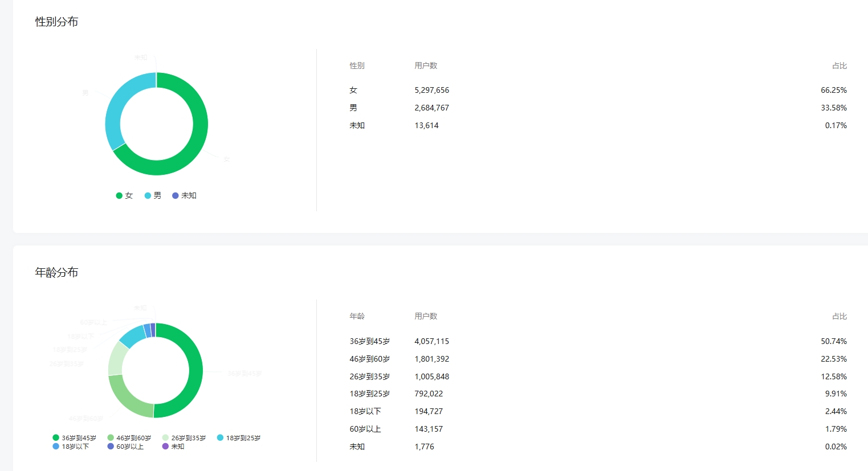This screenshot has width=868, height=471.
Task: Click the user count 2,684,767
Action: click(431, 108)
